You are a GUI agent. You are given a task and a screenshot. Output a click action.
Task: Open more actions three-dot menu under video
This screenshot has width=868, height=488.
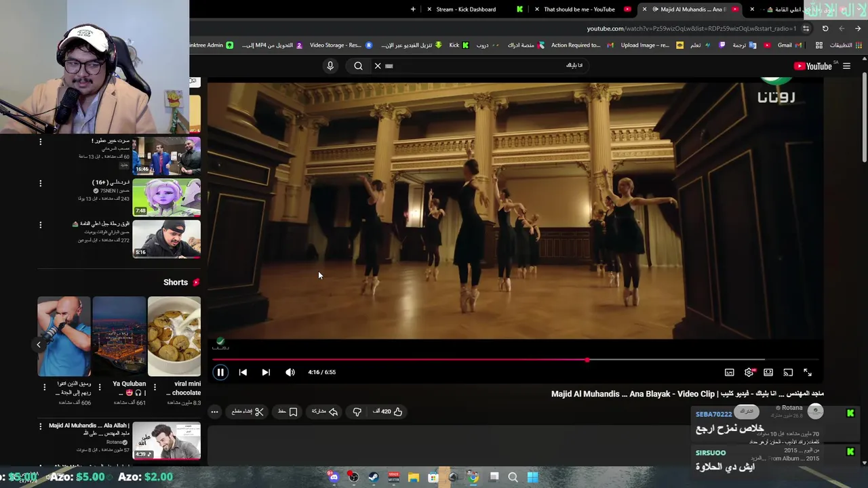pos(214,411)
